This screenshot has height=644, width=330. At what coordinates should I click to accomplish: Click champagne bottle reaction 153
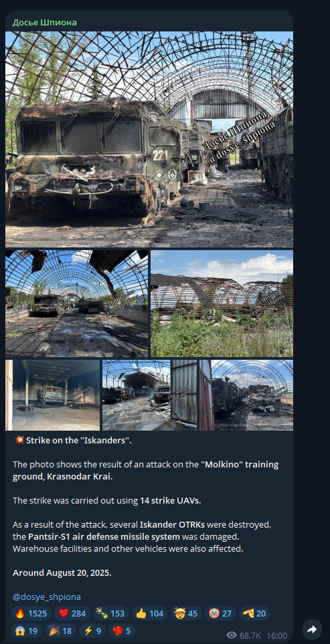click(x=110, y=614)
